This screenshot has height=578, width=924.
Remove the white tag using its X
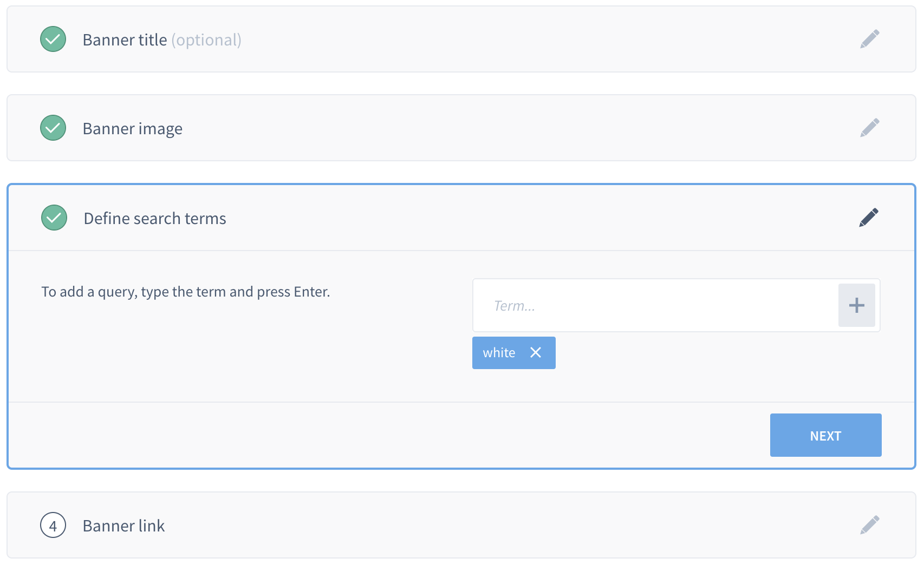coord(536,352)
